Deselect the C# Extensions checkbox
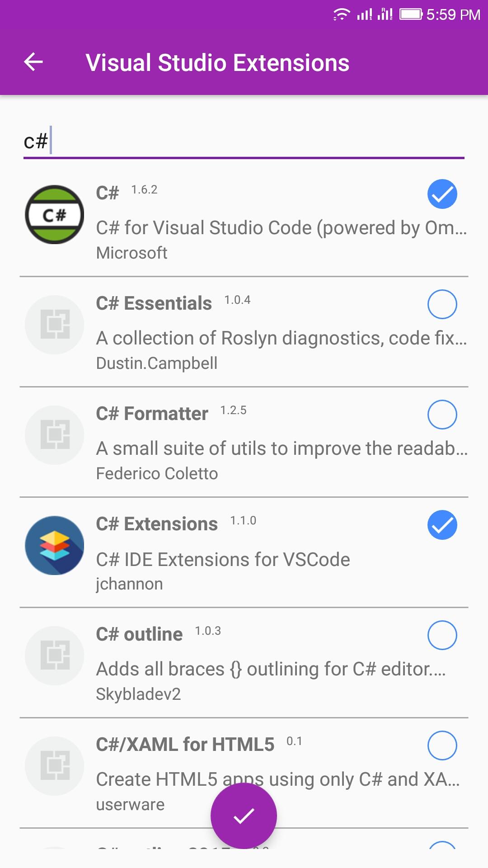Viewport: 488px width, 868px height. pos(442,525)
